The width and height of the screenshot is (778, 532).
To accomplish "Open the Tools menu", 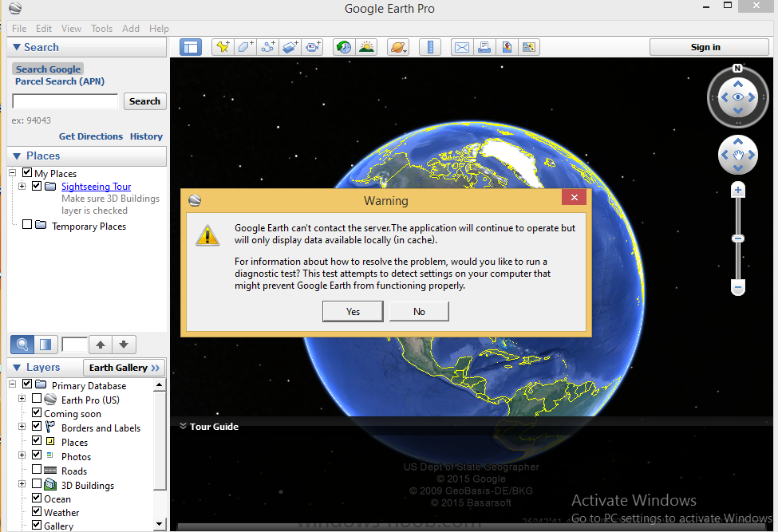I will tap(101, 28).
